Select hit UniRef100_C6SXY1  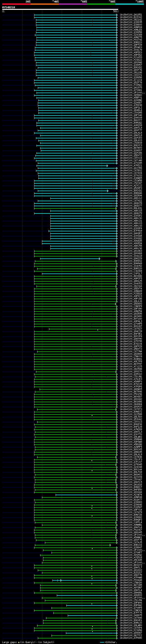point(131,75)
